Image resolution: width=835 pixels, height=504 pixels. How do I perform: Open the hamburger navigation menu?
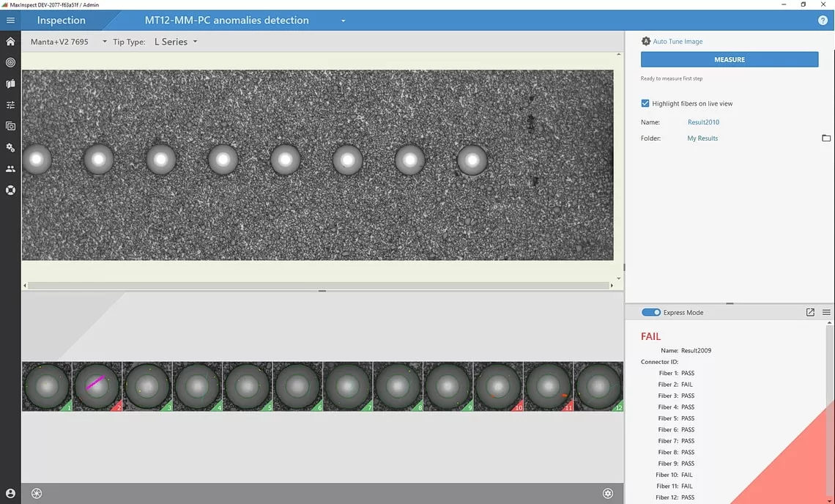(x=11, y=21)
